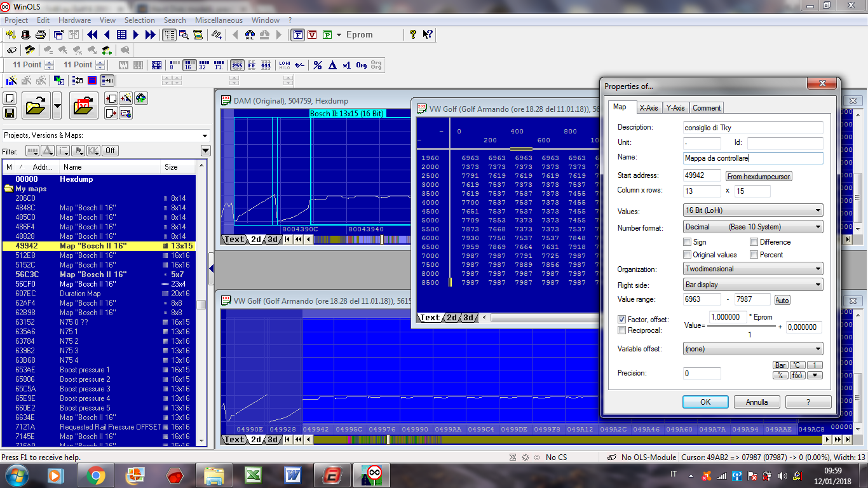
Task: Click the map list vertical scrollbar
Action: 201,305
